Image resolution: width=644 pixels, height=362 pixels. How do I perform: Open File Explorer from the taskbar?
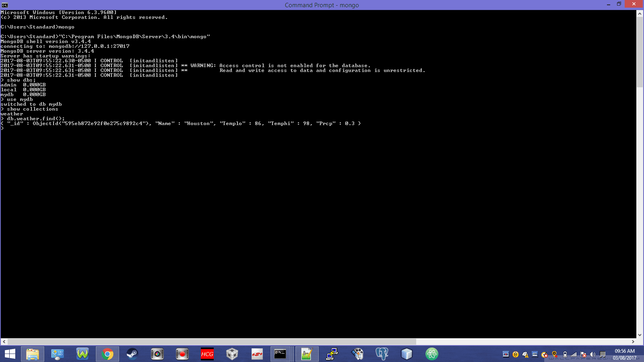[x=32, y=354]
